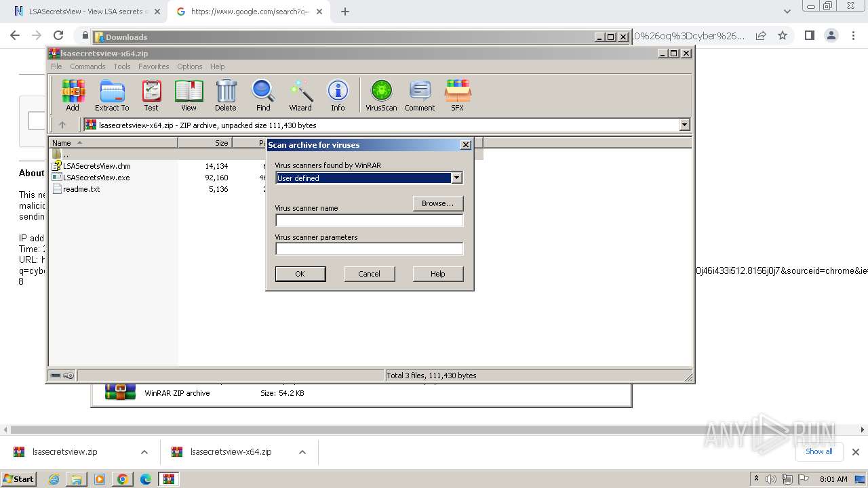Go up one level in WinRAR
The image size is (868, 488).
(62, 125)
